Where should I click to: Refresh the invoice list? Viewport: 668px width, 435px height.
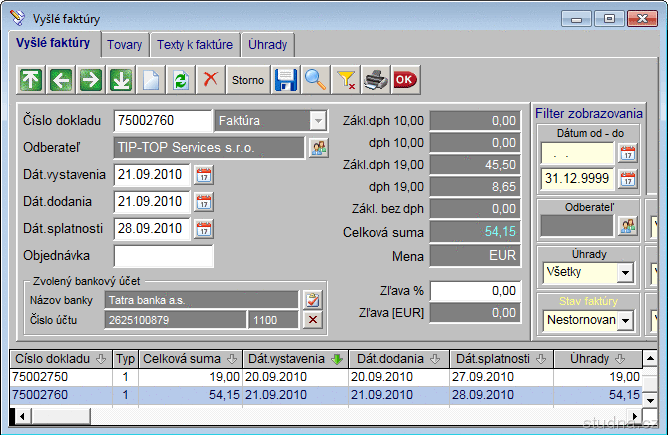click(x=180, y=79)
